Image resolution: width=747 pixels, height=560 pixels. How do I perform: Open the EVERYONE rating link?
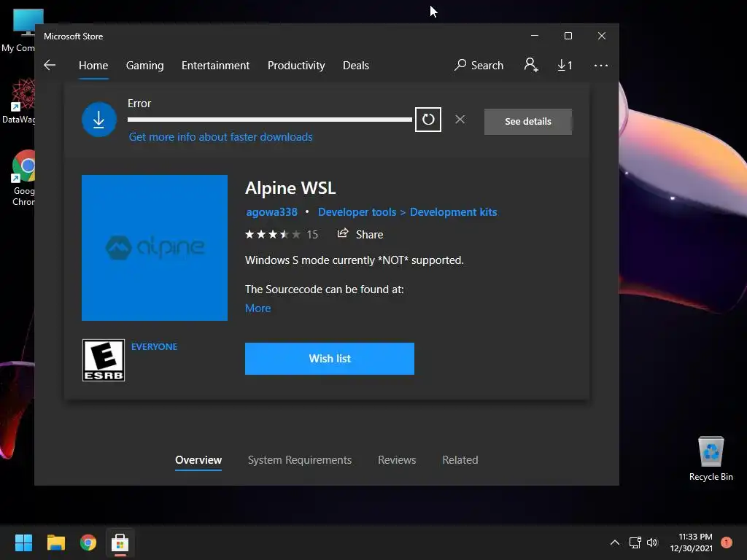[154, 346]
